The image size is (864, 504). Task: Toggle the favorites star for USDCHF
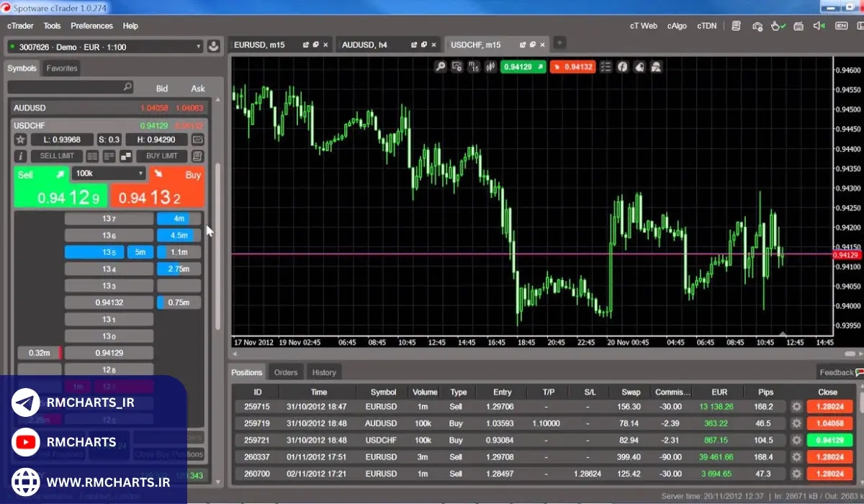(x=19, y=140)
